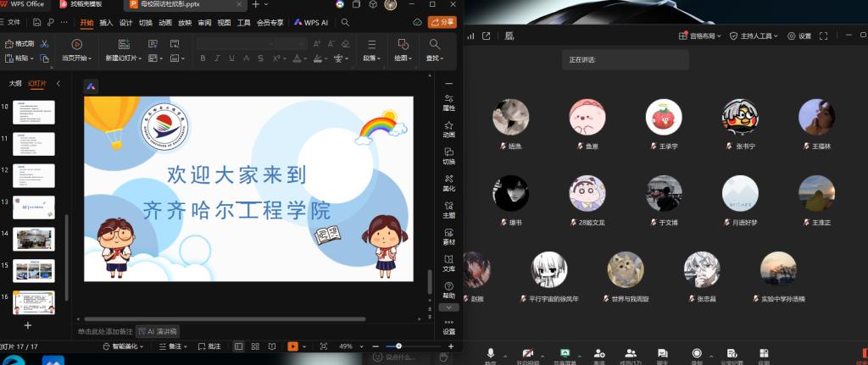Open meeting 设置 (Settings) gear

point(799,36)
